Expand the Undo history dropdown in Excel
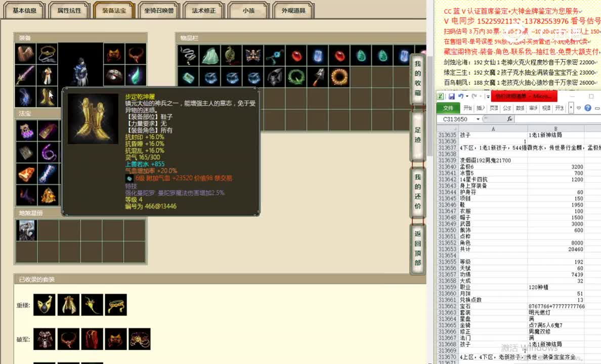The height and width of the screenshot is (364, 601). pyautogui.click(x=467, y=97)
